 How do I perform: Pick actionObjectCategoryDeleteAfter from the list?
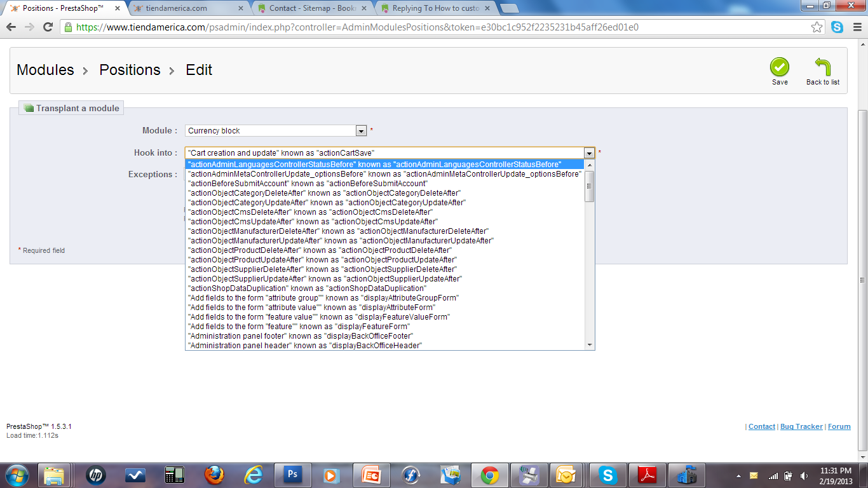(384, 193)
